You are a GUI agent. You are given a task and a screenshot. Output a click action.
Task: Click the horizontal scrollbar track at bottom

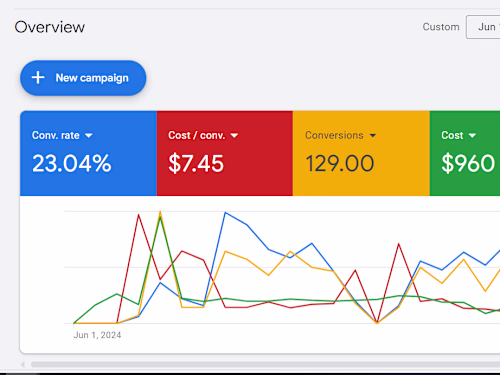[x=265, y=364]
